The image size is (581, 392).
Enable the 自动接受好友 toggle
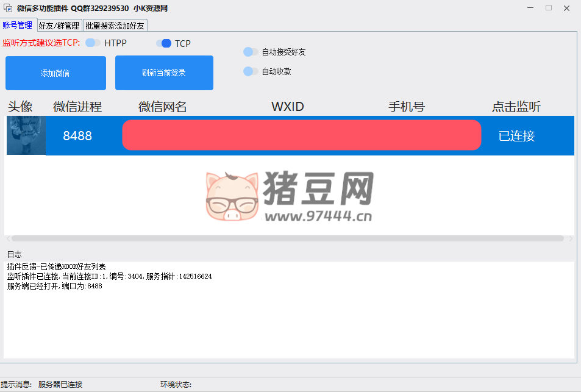251,52
